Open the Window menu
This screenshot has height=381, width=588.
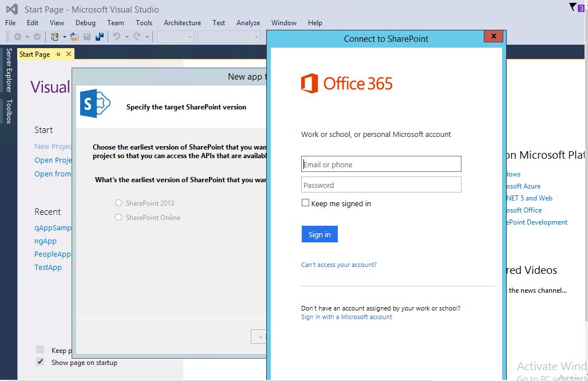click(284, 23)
